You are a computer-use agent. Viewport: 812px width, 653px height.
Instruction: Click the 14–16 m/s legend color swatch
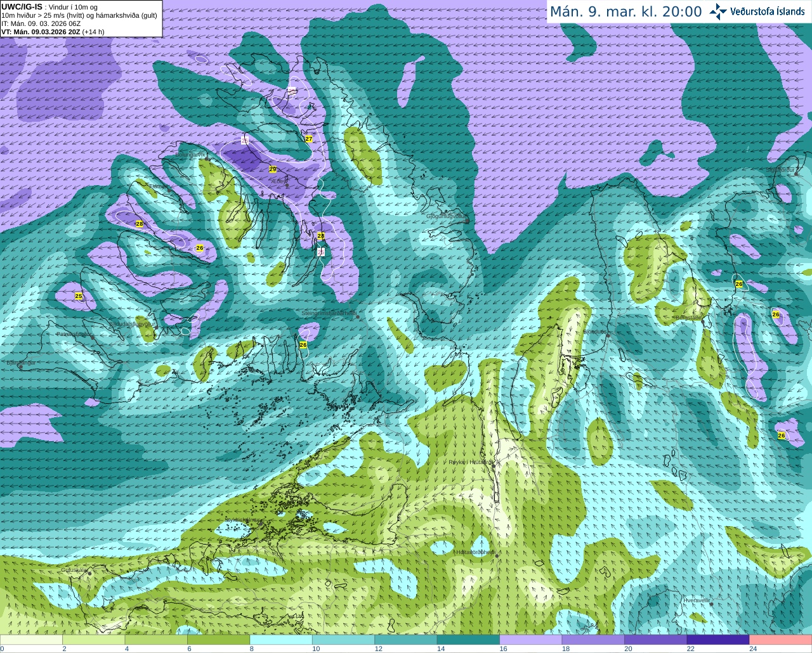pos(469,640)
